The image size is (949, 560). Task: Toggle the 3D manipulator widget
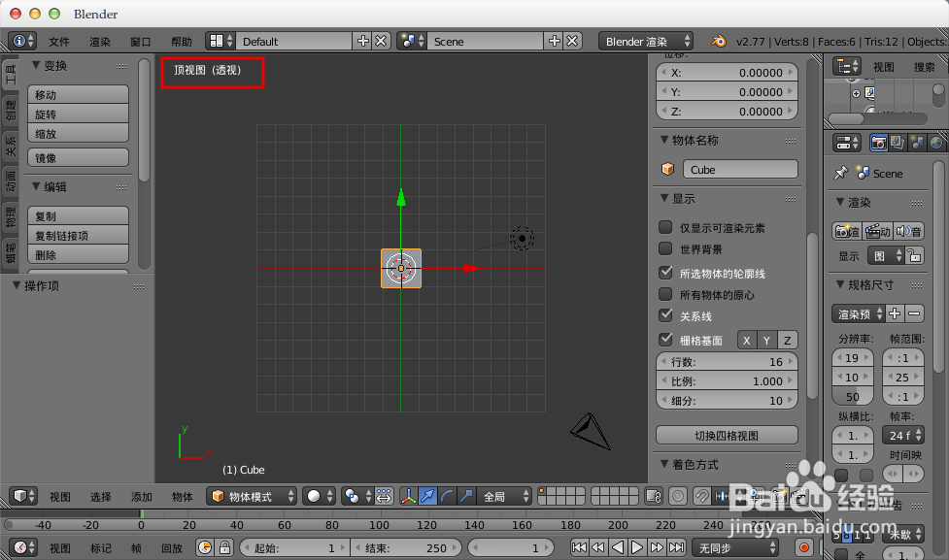pyautogui.click(x=409, y=497)
